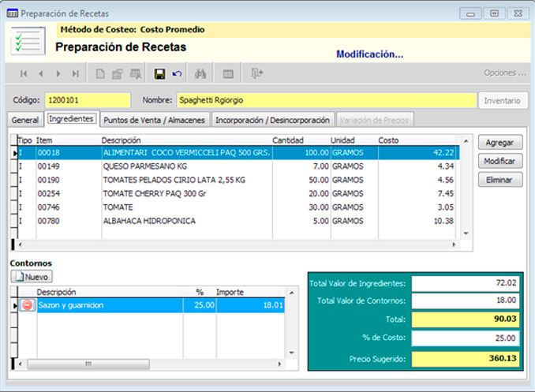The width and height of the screenshot is (535, 392).
Task: Select the QUESO PARMESANO KG ingredient row
Action: click(237, 166)
